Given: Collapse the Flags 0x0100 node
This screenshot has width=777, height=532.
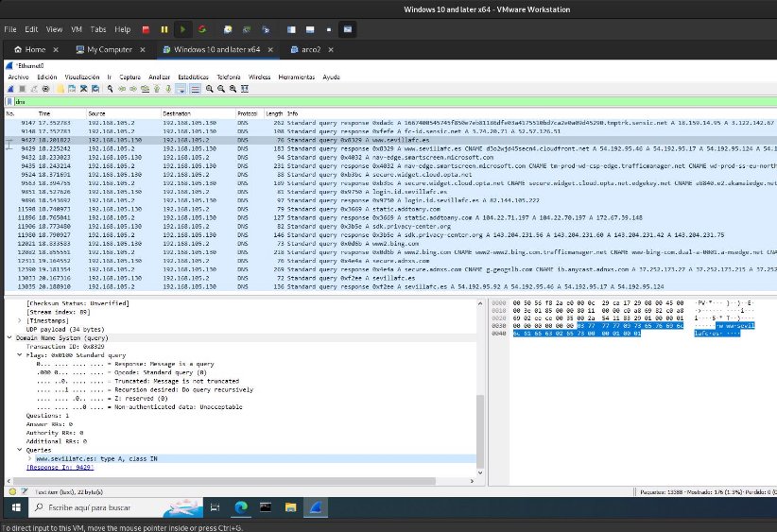Looking at the screenshot, I should [x=19, y=355].
